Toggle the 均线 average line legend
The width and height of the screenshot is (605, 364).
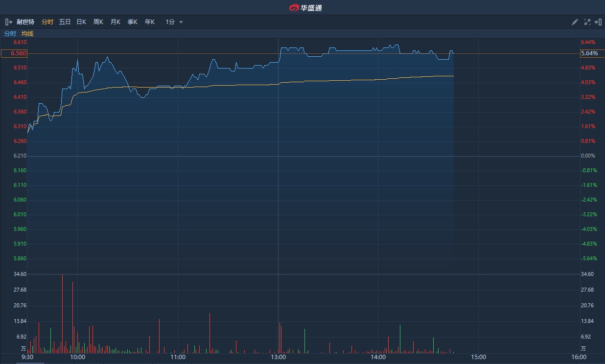[27, 34]
